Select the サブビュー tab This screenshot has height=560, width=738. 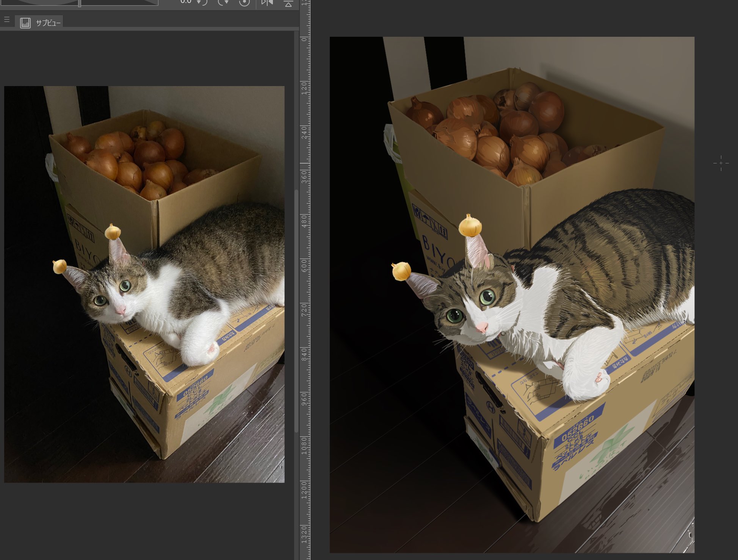point(41,23)
